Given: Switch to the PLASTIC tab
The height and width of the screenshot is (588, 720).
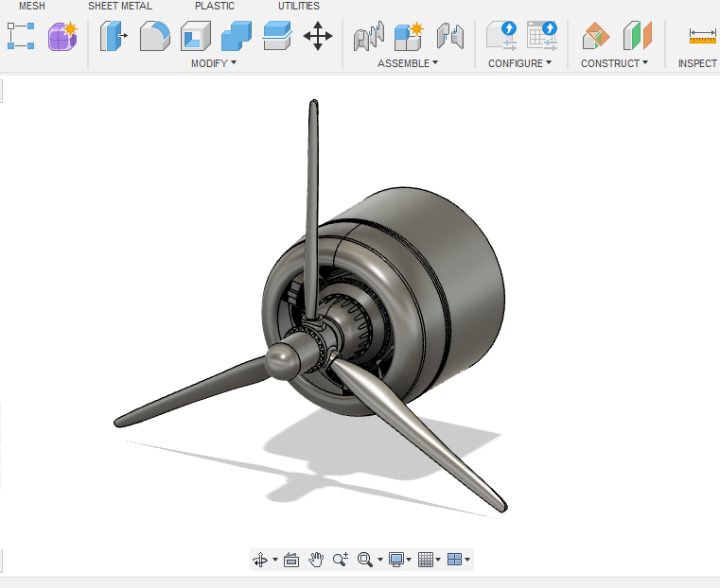Looking at the screenshot, I should tap(215, 6).
